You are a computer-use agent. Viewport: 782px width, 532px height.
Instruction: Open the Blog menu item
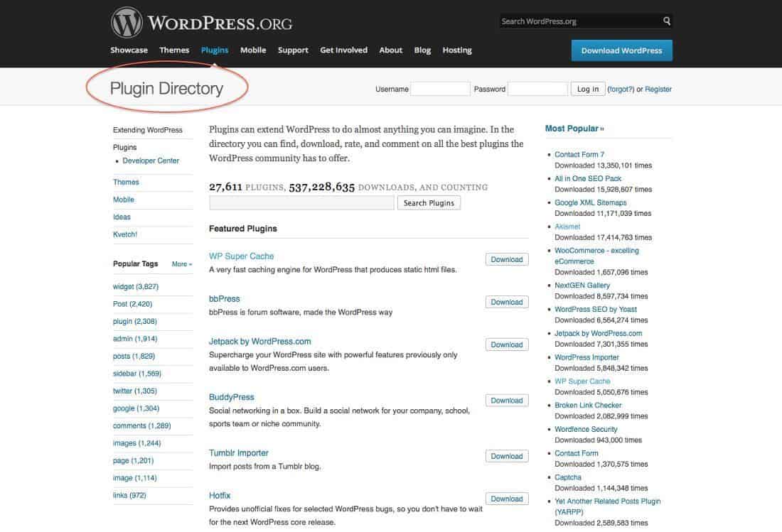pos(422,50)
